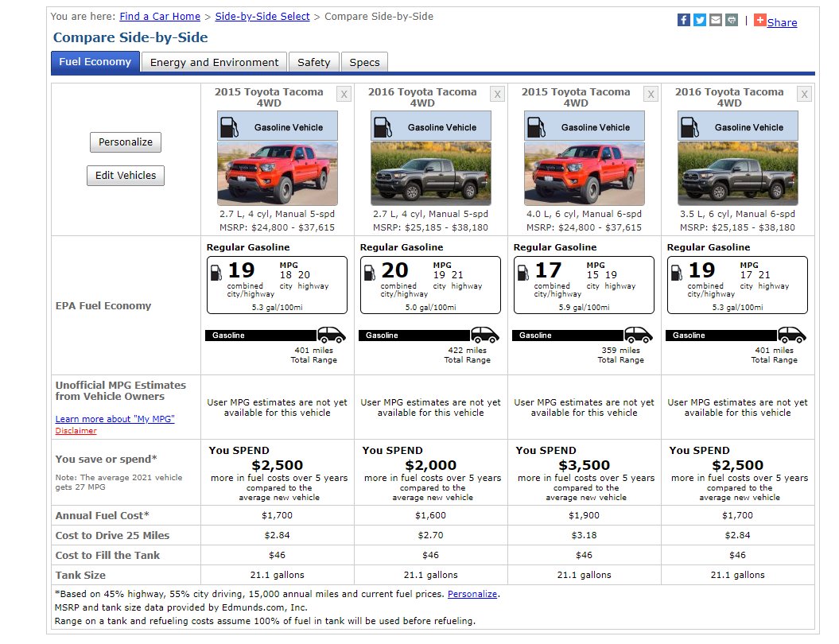The image size is (839, 644).
Task: Click gas pump icon on 2015 2.7 L header
Action: 230,127
